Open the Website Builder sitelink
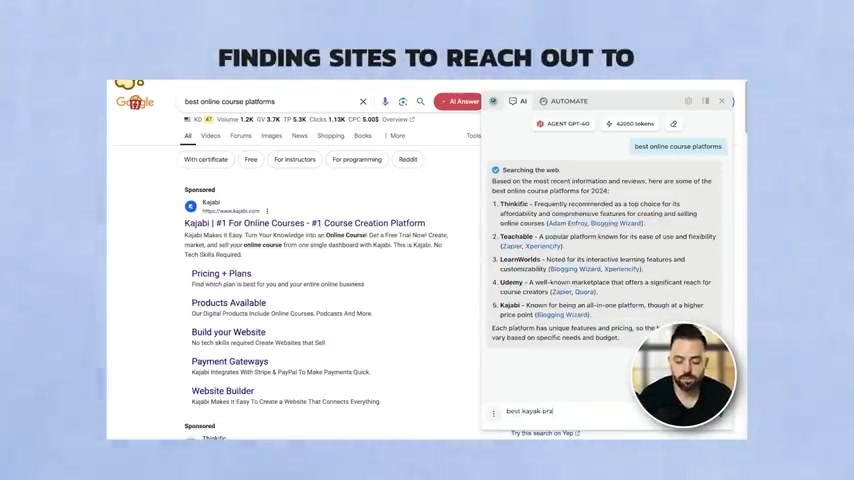The image size is (854, 480). coord(223,391)
